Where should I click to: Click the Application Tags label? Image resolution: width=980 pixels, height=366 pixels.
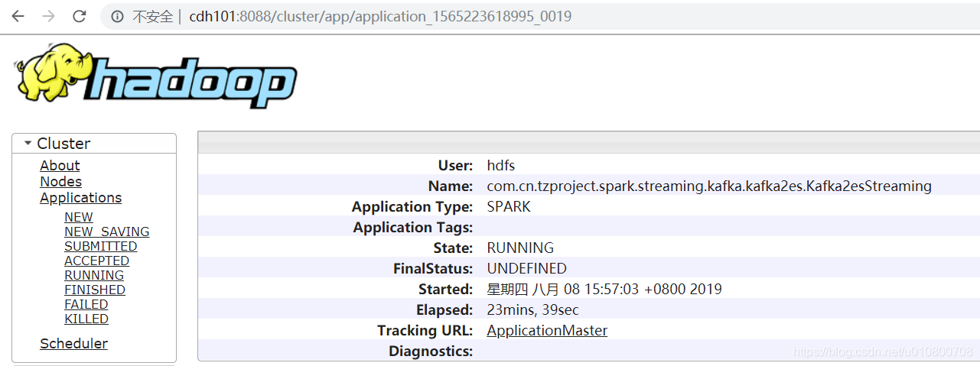click(413, 228)
